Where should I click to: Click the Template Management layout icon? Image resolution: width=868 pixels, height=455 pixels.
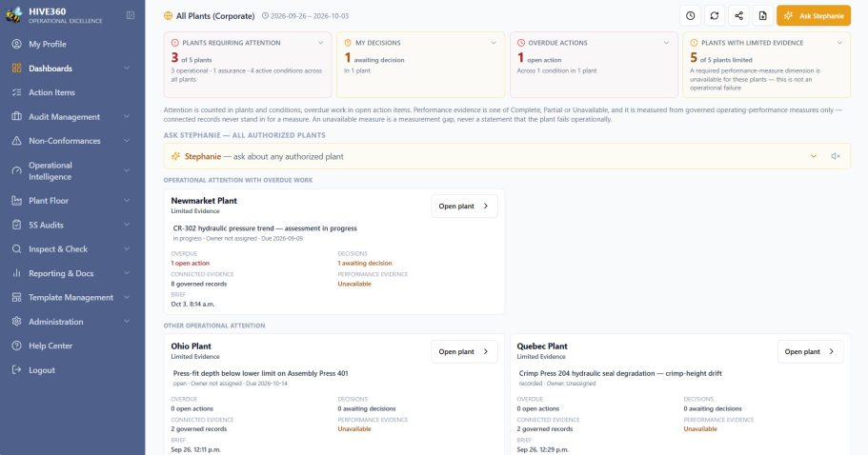point(16,297)
